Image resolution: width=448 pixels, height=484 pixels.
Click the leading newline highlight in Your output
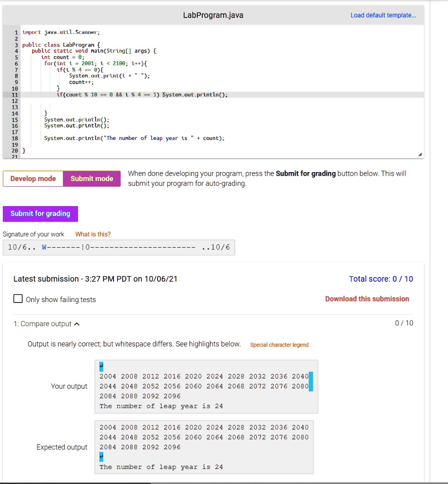[x=101, y=366]
